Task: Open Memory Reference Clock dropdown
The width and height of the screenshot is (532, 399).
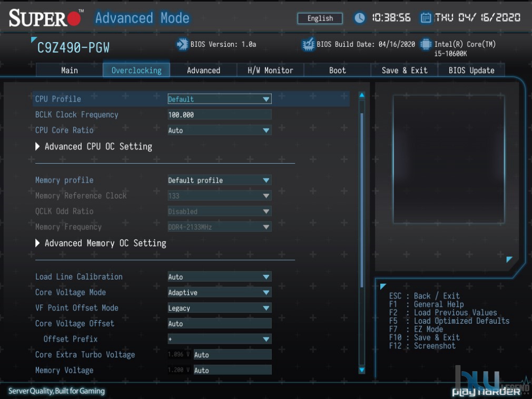Action: 220,196
